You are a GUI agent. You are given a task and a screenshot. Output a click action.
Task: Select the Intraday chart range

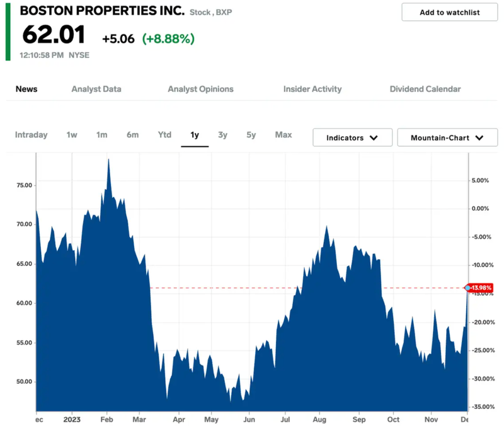tap(31, 135)
